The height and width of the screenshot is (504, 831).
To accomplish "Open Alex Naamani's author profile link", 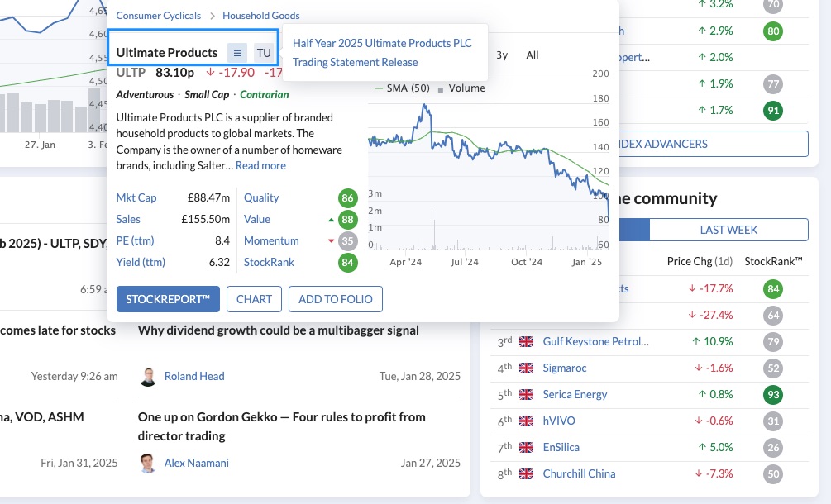I will tap(197, 464).
